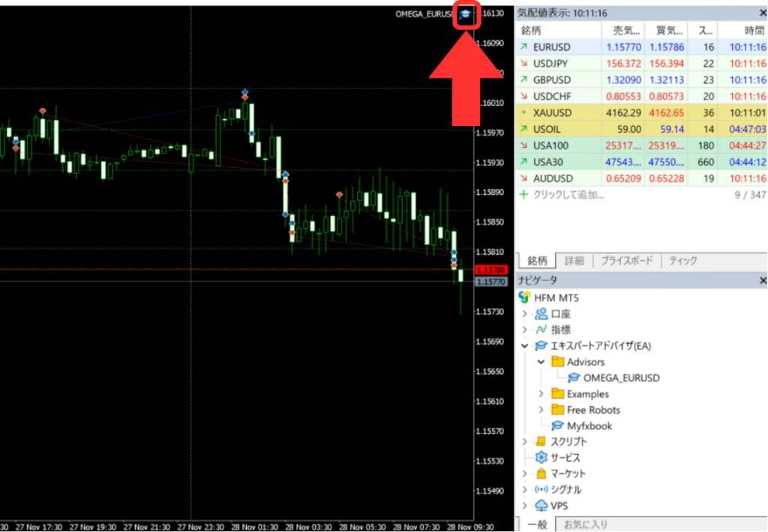Expand the Examples folder
768x532 pixels.
coord(541,394)
